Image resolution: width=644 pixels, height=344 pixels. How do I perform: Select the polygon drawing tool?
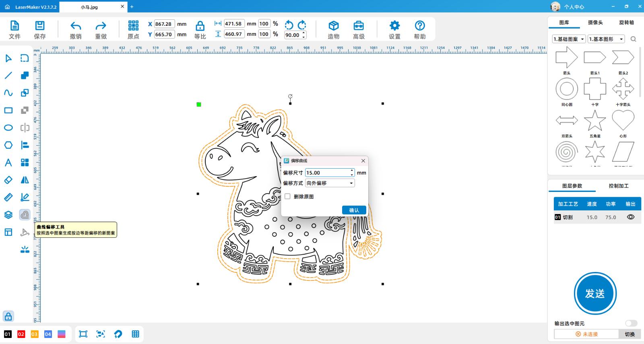[x=8, y=145]
